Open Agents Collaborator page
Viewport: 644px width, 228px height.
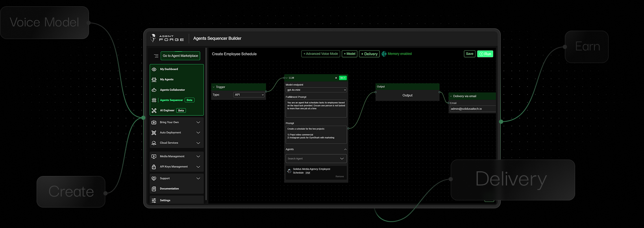[172, 90]
